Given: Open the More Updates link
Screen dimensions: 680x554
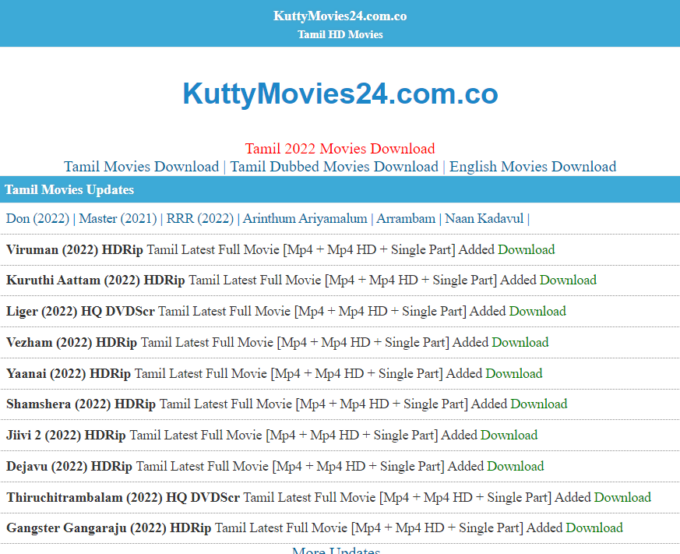Looking at the screenshot, I should coord(336,550).
